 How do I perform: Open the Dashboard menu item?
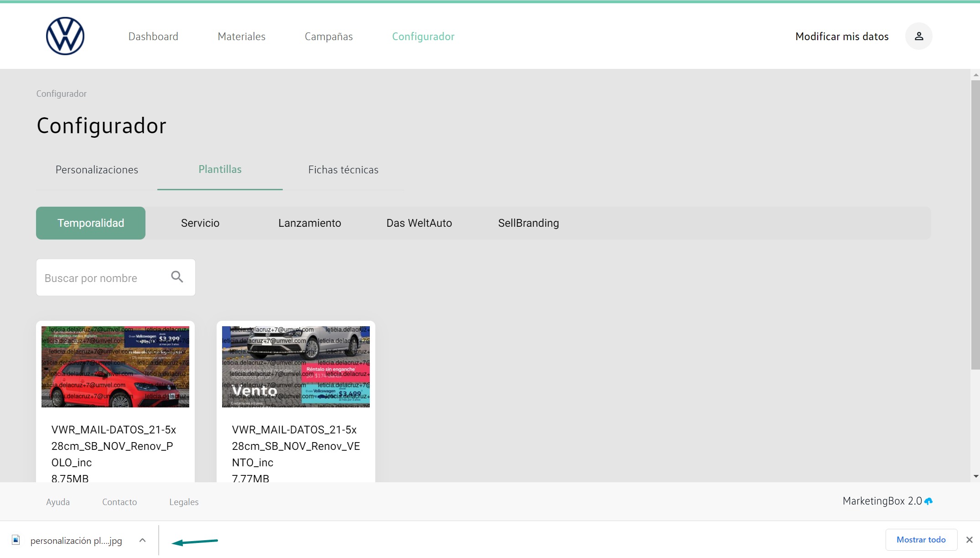pos(153,37)
